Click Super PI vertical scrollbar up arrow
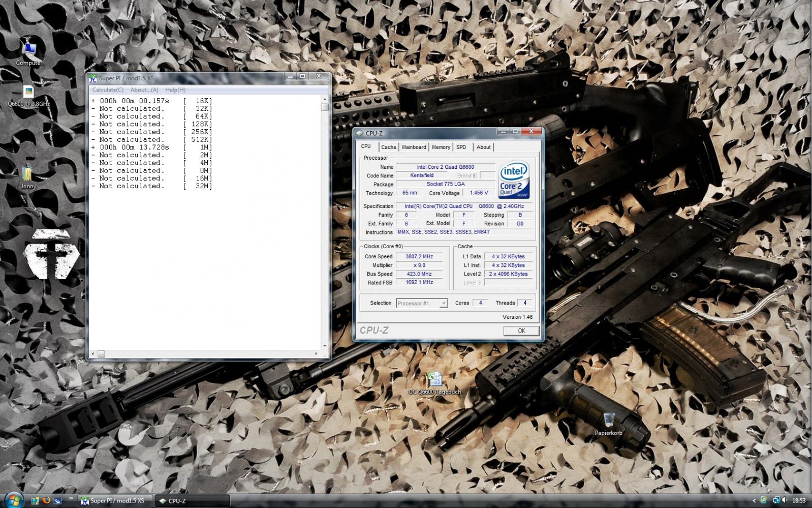Image resolution: width=812 pixels, height=508 pixels. (x=325, y=100)
